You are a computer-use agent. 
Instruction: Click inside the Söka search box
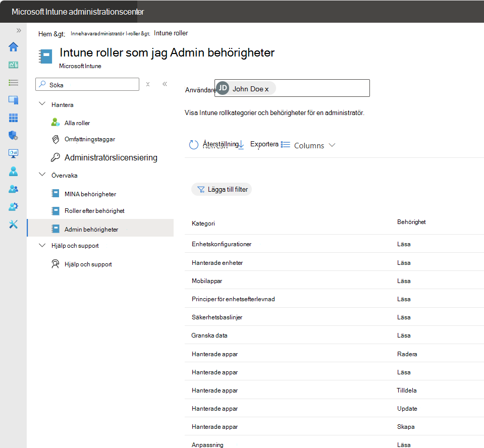(87, 84)
